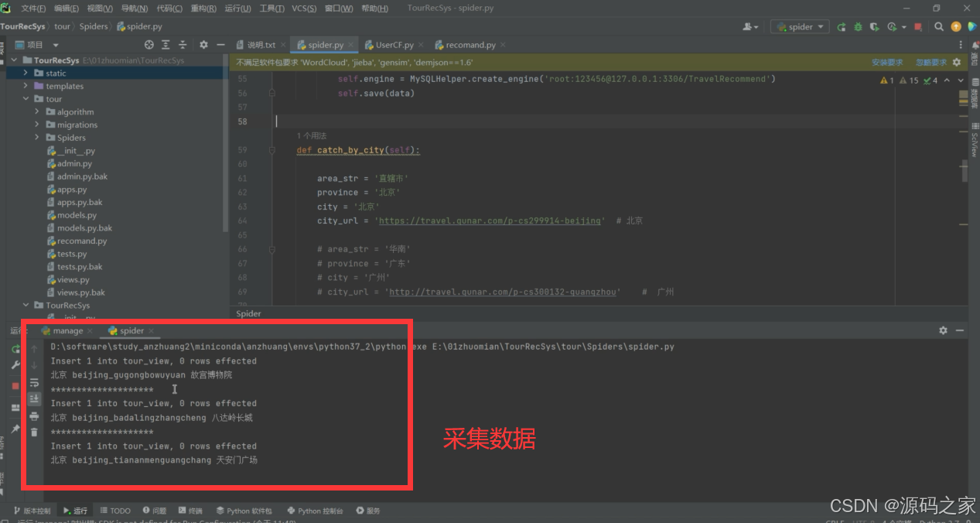Viewport: 980px width, 523px height.
Task: Open requirement banner gear settings
Action: [957, 63]
